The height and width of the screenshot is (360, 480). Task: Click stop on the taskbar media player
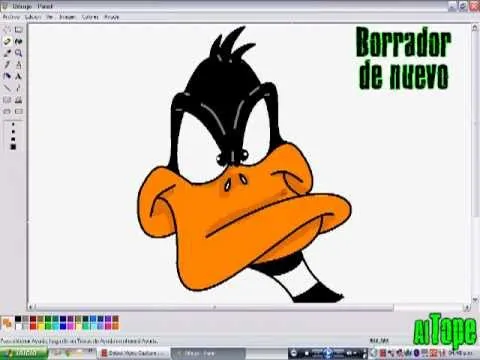307,354
